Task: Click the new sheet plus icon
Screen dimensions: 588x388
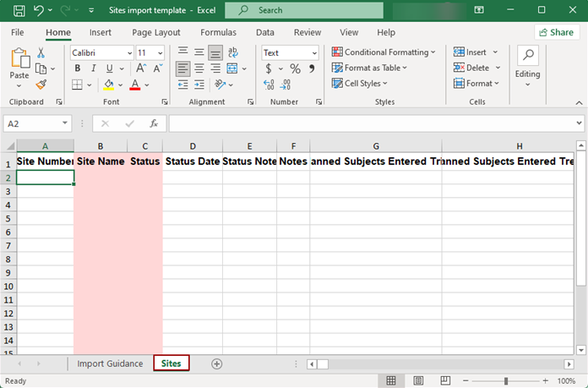Action: click(216, 363)
